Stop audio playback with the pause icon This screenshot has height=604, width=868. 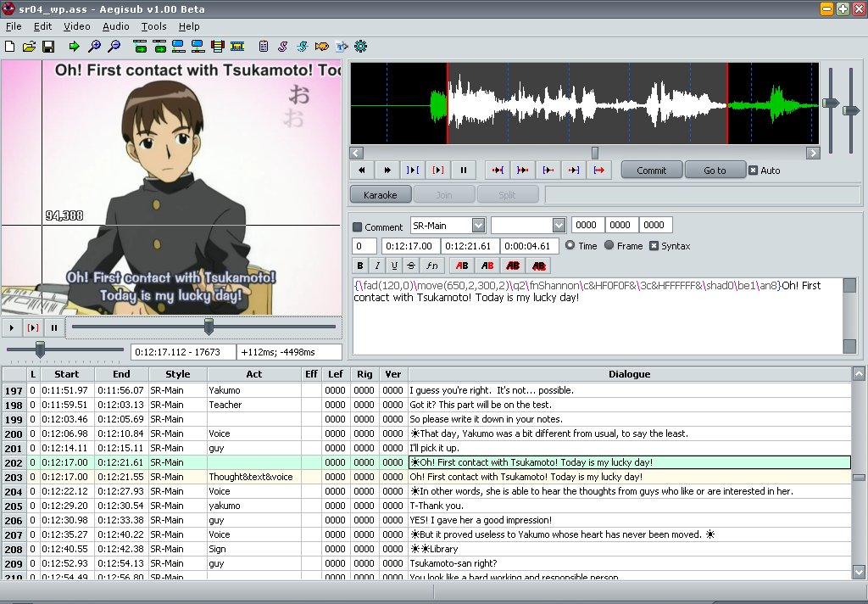point(464,171)
